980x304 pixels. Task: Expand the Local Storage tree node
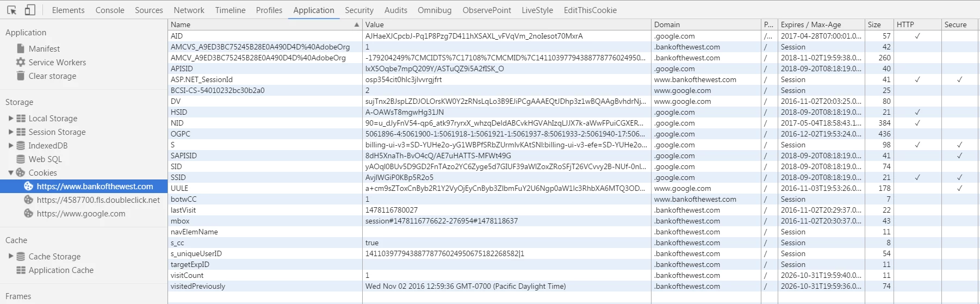[x=11, y=118]
